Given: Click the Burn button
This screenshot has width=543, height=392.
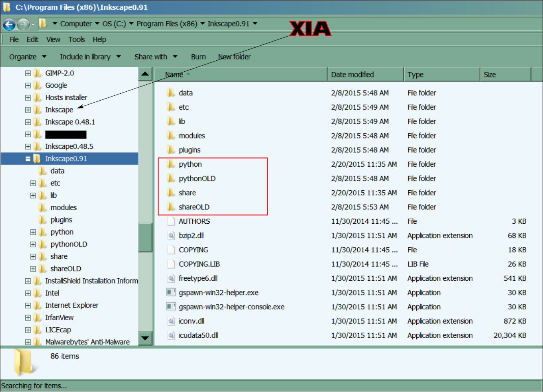Looking at the screenshot, I should click(x=198, y=57).
